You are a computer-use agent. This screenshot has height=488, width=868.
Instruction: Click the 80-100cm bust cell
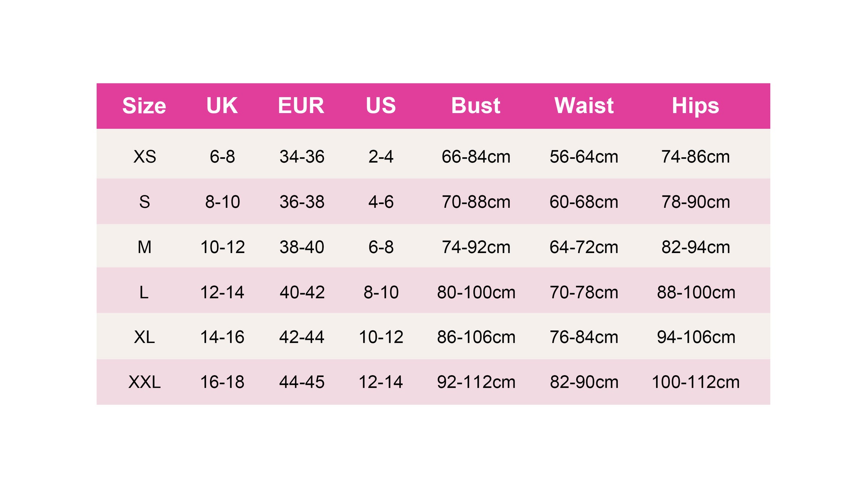coord(476,292)
